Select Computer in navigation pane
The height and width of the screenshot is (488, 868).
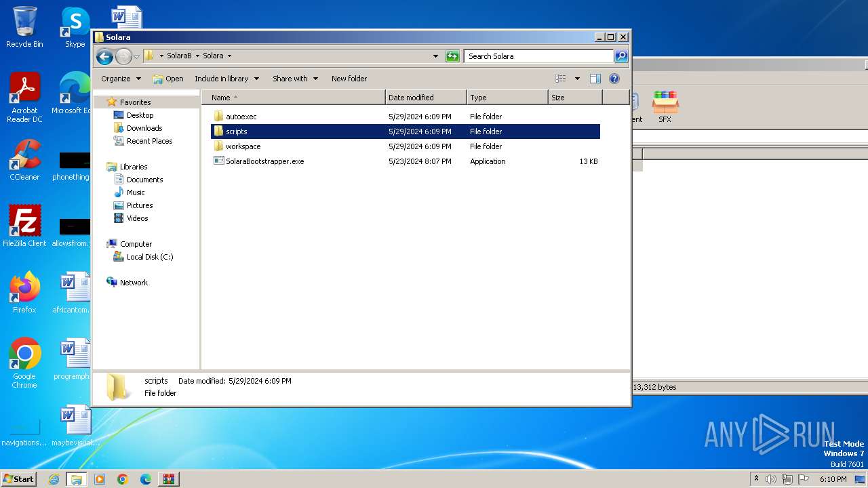[x=136, y=244]
